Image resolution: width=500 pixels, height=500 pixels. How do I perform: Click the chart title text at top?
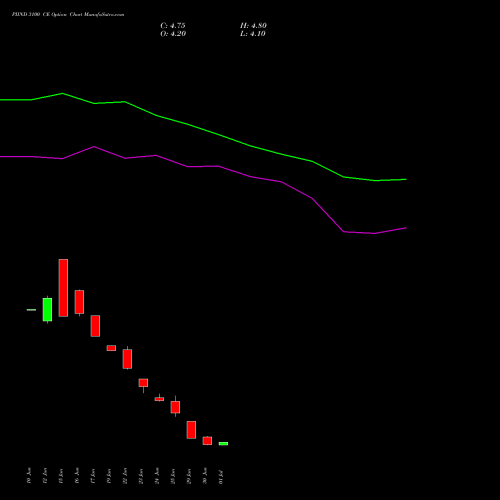(68, 15)
